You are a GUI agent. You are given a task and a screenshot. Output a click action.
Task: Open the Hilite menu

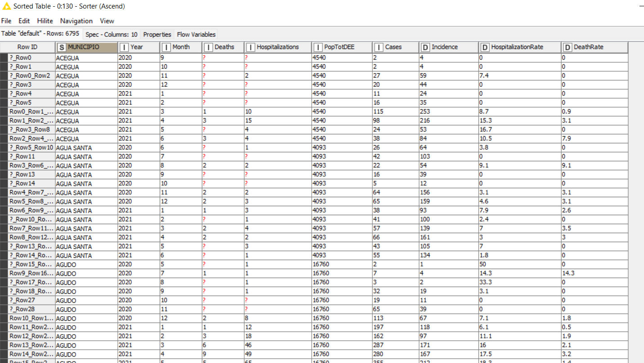pyautogui.click(x=45, y=21)
